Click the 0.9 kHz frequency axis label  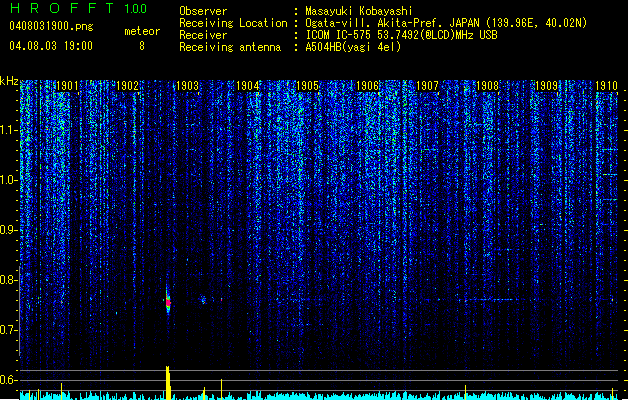click(x=9, y=230)
